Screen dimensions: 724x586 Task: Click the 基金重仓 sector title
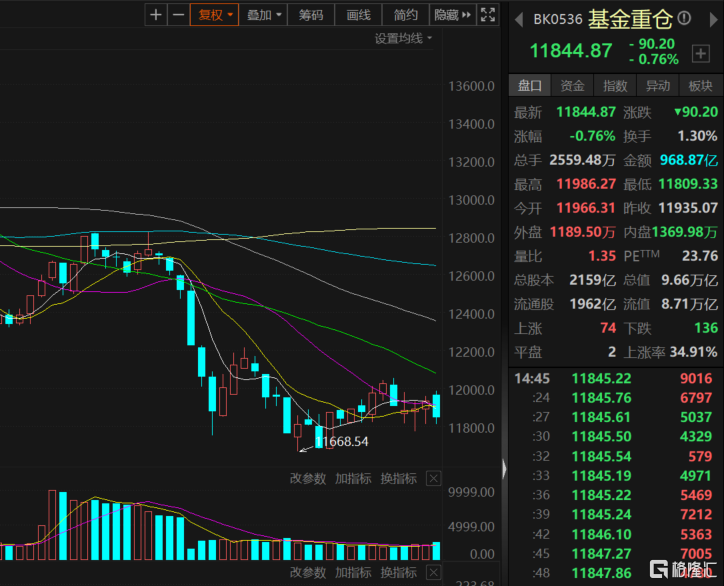(630, 19)
